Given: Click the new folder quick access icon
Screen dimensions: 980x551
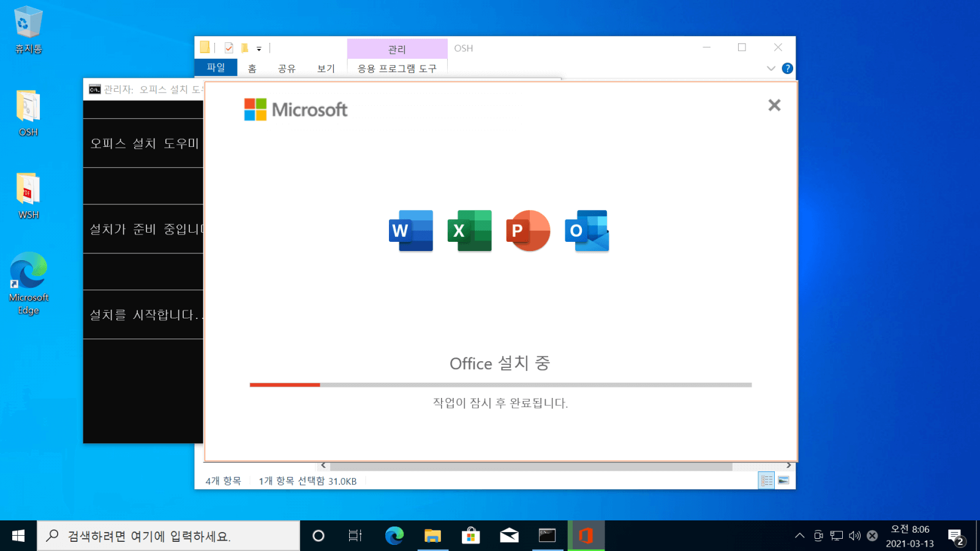Looking at the screenshot, I should [244, 48].
